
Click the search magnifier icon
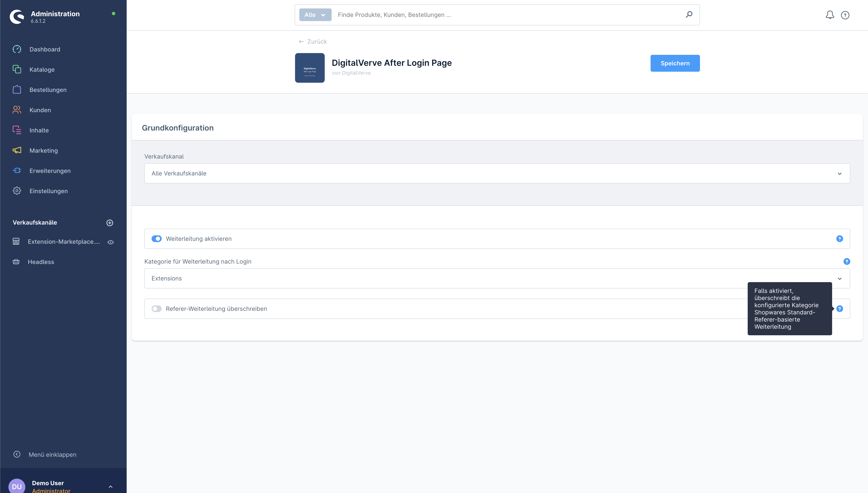pos(689,15)
